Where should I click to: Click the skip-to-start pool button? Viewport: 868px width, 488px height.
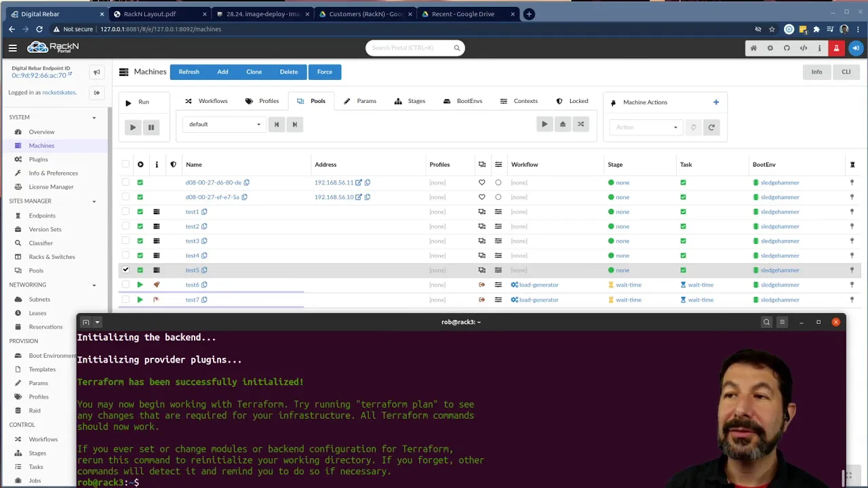tap(277, 124)
